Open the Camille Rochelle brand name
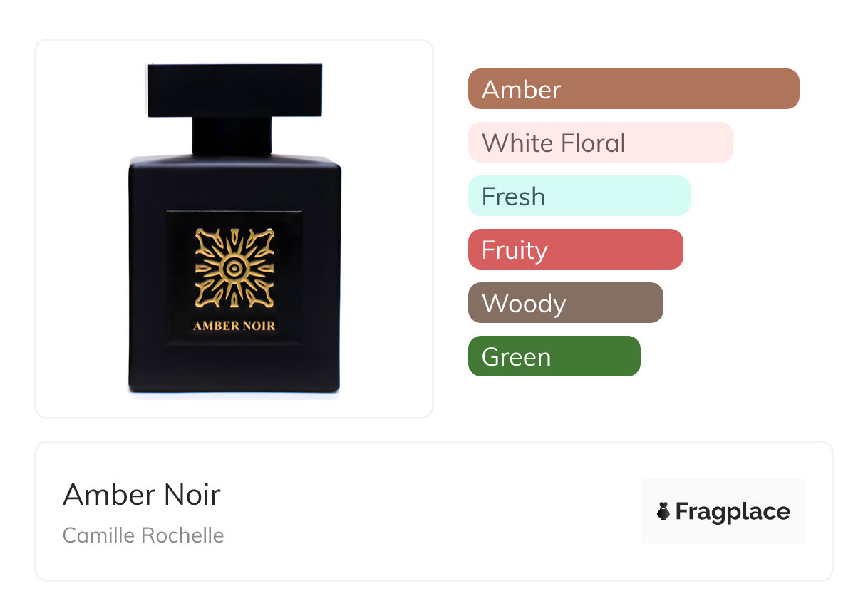This screenshot has height=616, width=868. tap(143, 535)
